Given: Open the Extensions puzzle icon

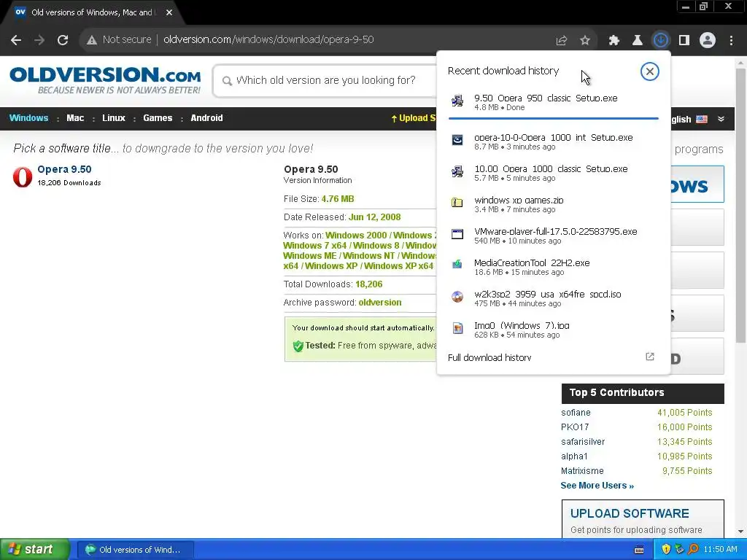Looking at the screenshot, I should pos(614,41).
